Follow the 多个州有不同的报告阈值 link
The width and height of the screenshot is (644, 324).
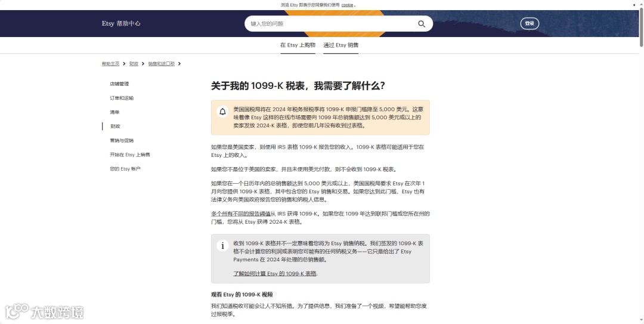[x=241, y=214]
